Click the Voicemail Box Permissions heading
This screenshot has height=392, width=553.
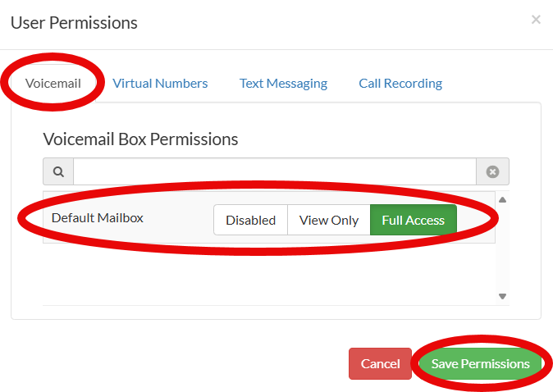pos(140,139)
